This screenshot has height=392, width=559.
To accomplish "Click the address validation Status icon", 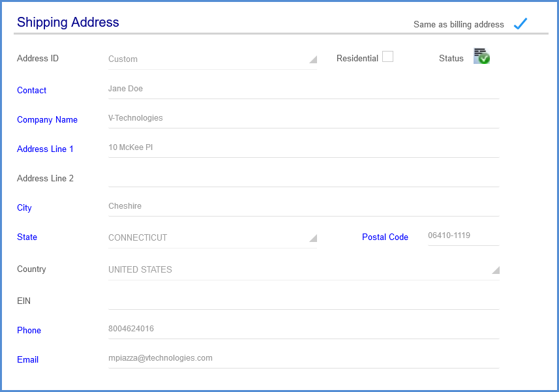I will coord(481,56).
